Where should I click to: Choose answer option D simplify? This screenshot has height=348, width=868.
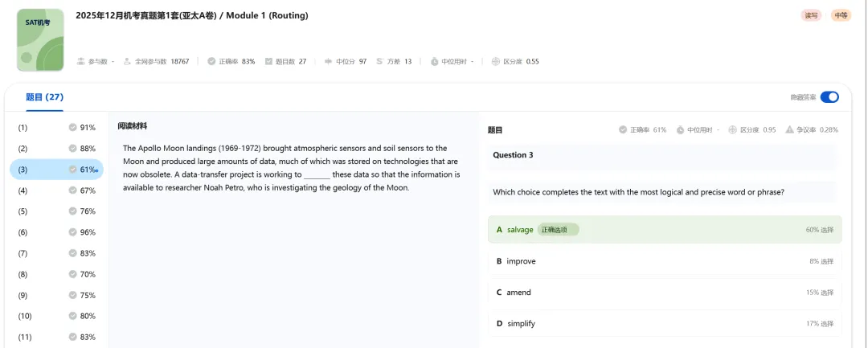[x=665, y=323]
